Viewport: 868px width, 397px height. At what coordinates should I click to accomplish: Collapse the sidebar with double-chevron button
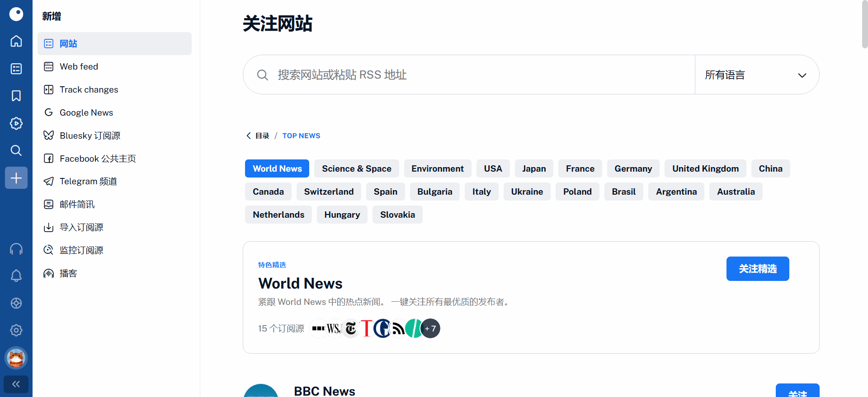pyautogui.click(x=16, y=384)
